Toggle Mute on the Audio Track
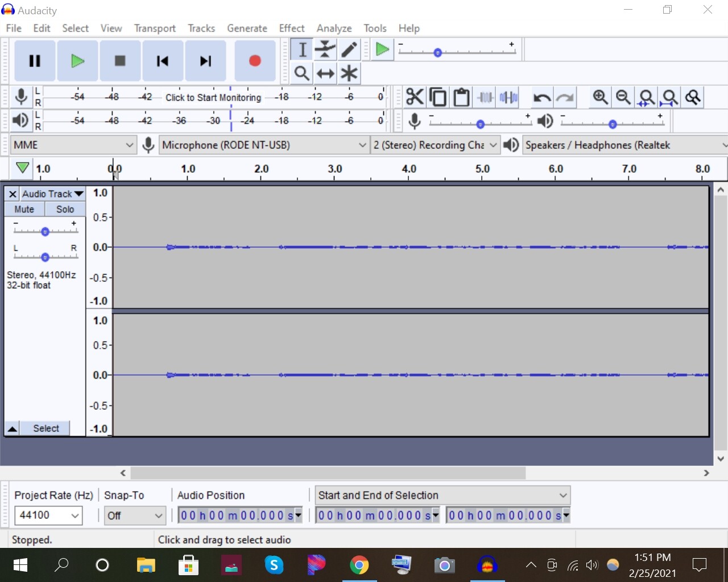This screenshot has width=728, height=582. click(24, 209)
